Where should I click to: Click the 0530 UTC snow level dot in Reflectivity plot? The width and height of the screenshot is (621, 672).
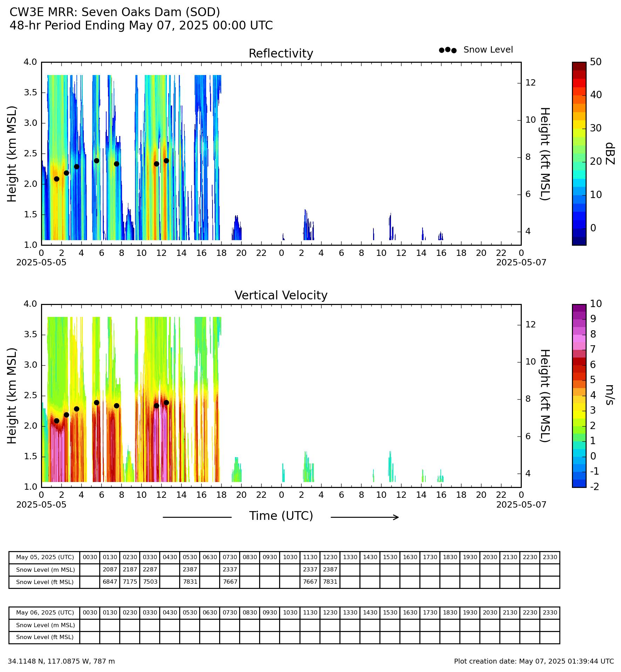[x=96, y=161]
